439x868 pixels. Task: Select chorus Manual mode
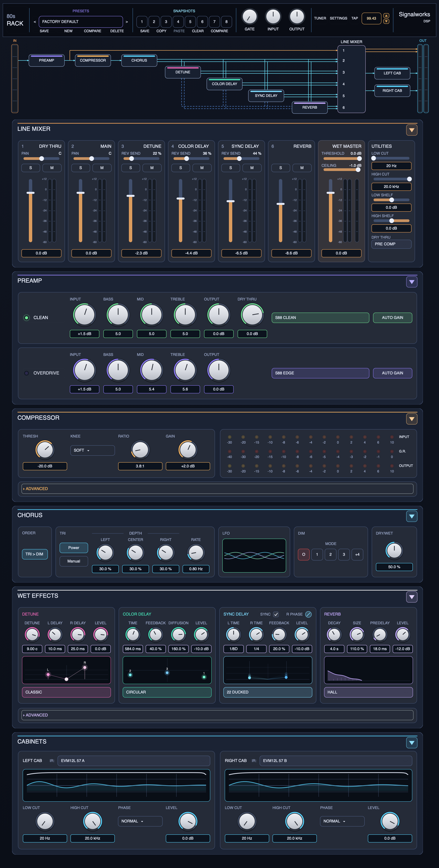click(x=74, y=561)
